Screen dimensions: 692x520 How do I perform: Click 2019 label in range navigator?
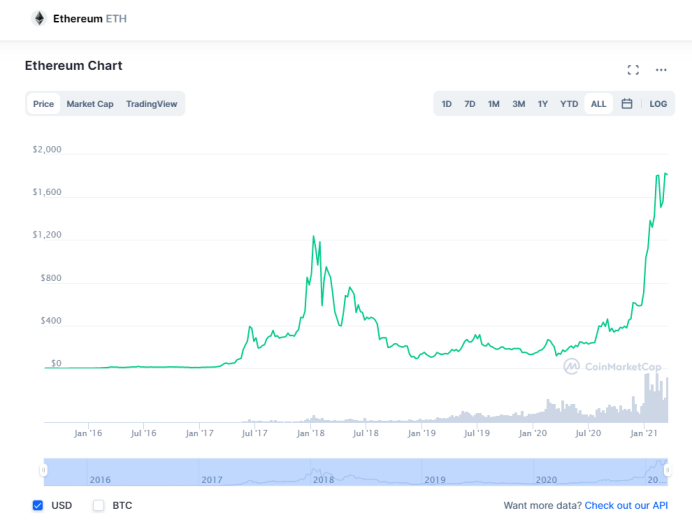point(435,480)
